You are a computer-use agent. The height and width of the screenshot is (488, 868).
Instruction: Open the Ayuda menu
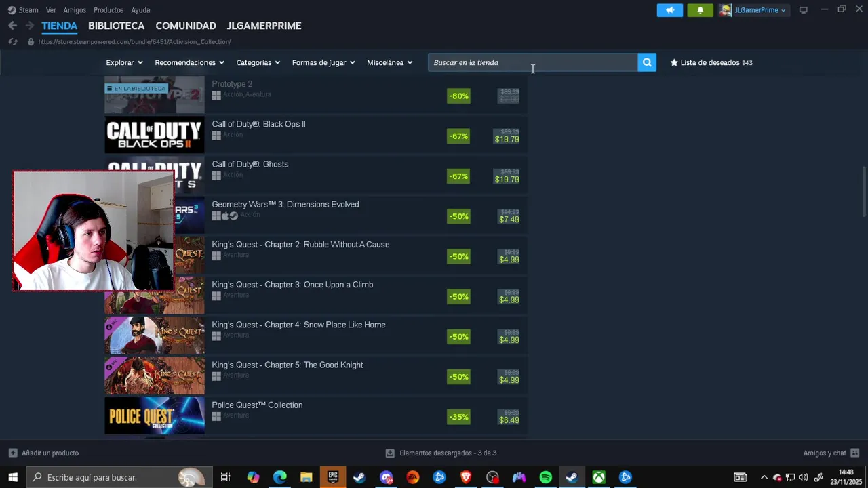click(x=140, y=10)
